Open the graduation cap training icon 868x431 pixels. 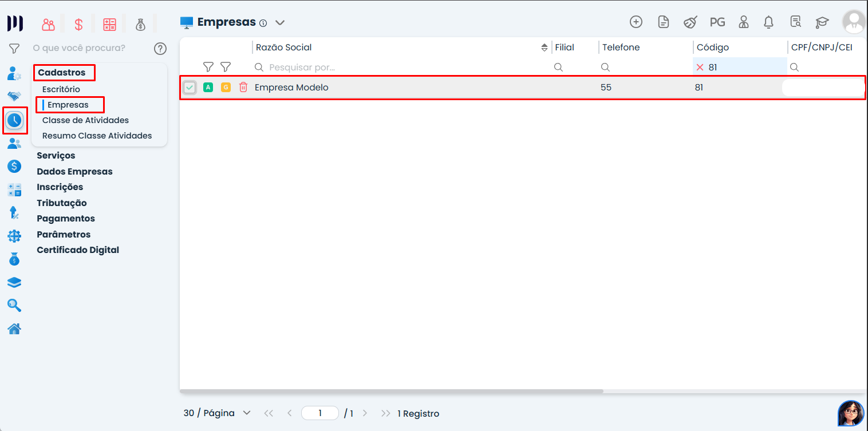(x=822, y=22)
